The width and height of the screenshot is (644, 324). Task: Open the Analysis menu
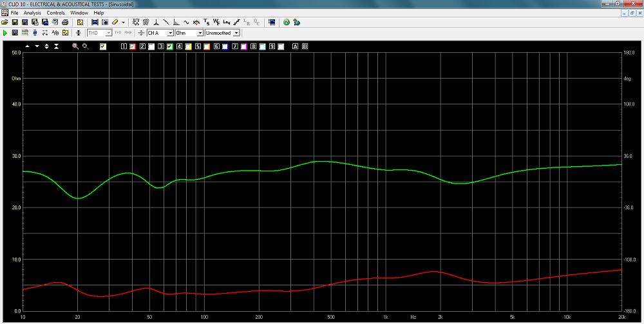32,13
